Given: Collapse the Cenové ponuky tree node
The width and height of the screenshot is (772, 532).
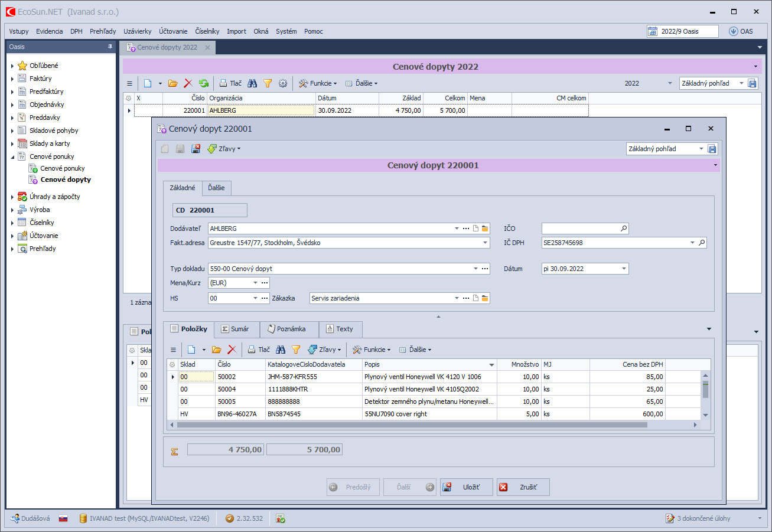Looking at the screenshot, I should pyautogui.click(x=12, y=156).
